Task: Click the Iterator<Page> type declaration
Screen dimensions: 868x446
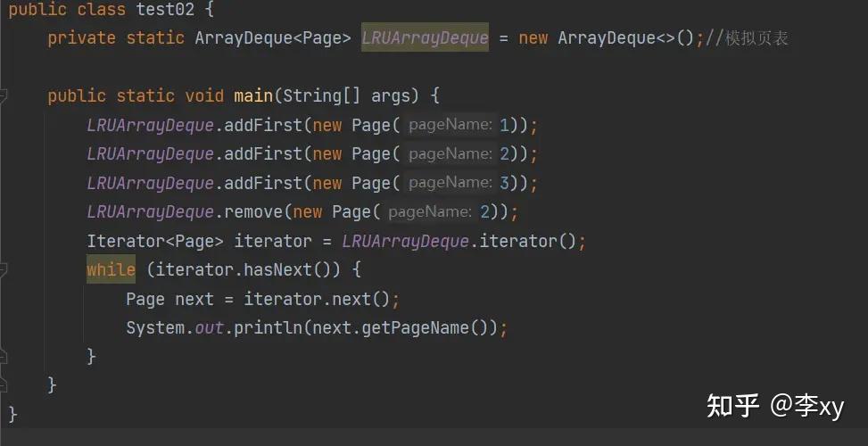Action: coord(155,241)
